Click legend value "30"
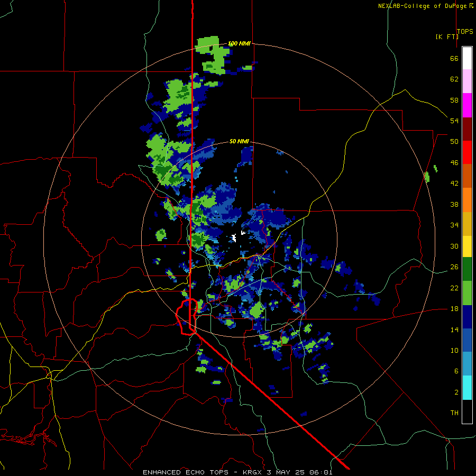476x476 pixels. [x=454, y=246]
